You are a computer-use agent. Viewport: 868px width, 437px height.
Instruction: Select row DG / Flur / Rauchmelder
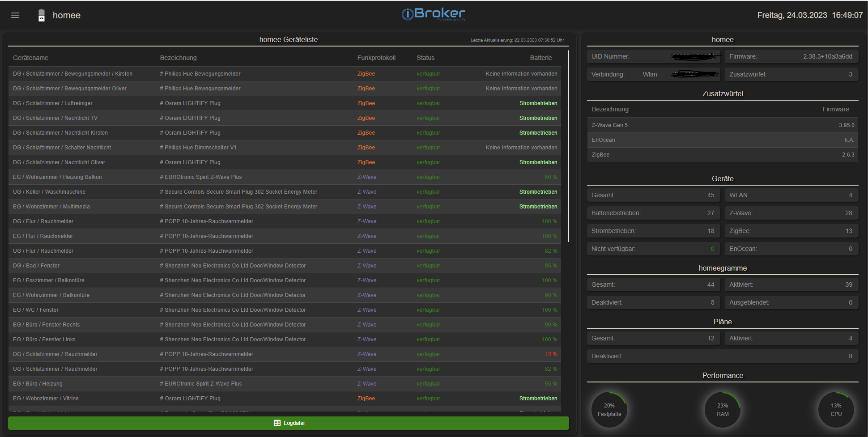(x=285, y=221)
